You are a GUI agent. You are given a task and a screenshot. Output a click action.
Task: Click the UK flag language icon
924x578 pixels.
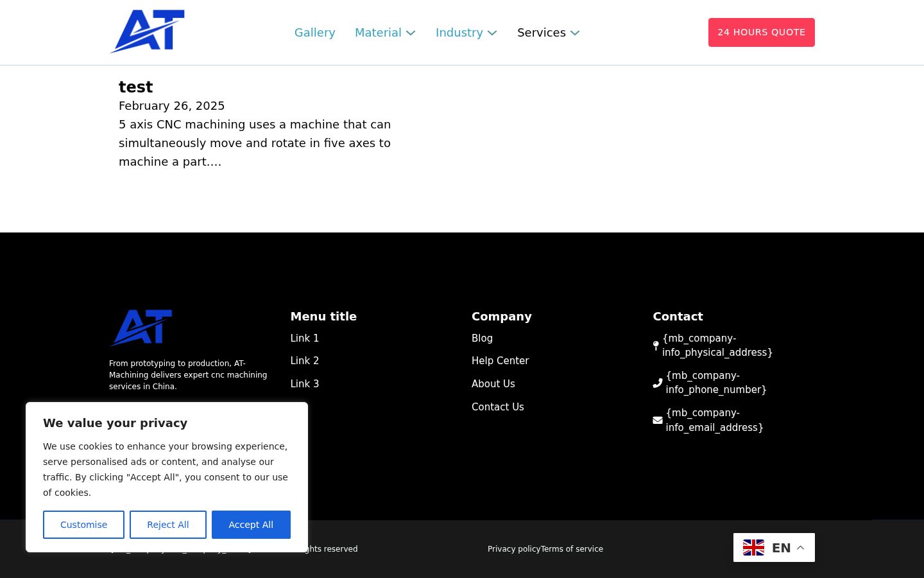[753, 548]
